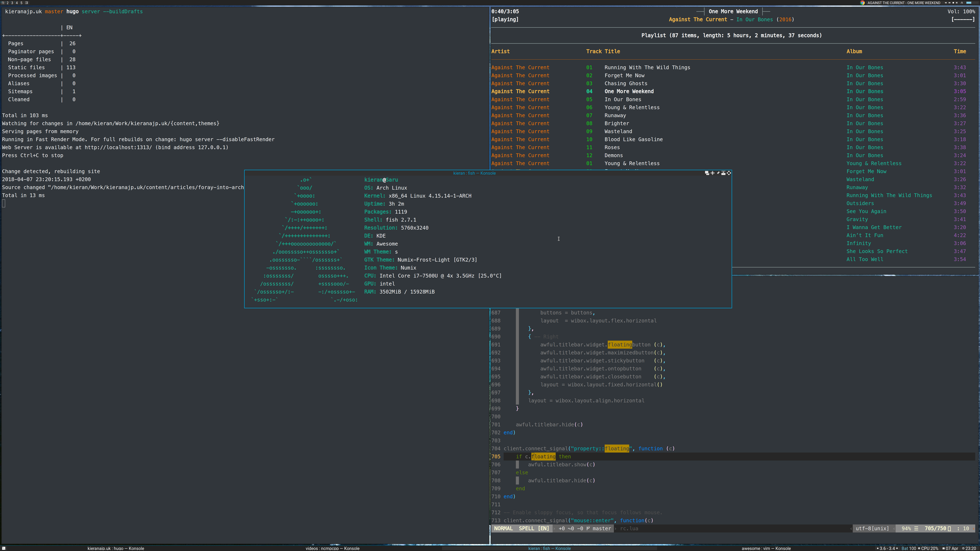Switch to workspace tag 4
Viewport: 980px width, 551px height.
click(17, 3)
